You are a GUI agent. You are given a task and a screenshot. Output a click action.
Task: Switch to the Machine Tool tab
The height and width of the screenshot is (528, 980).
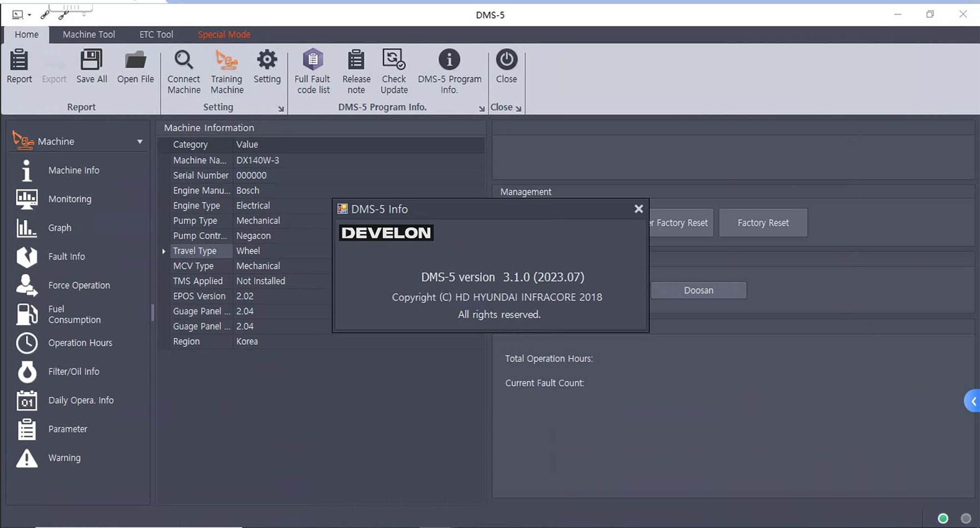[89, 35]
